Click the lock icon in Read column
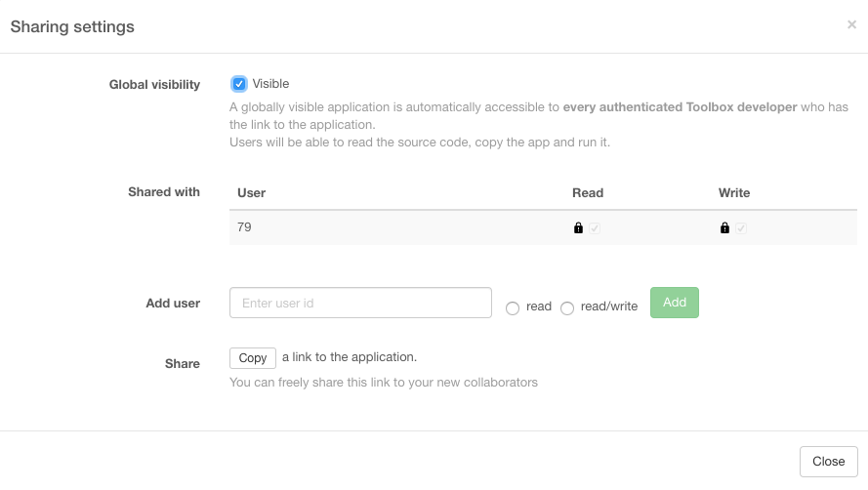Image resolution: width=868 pixels, height=490 pixels. click(x=578, y=227)
